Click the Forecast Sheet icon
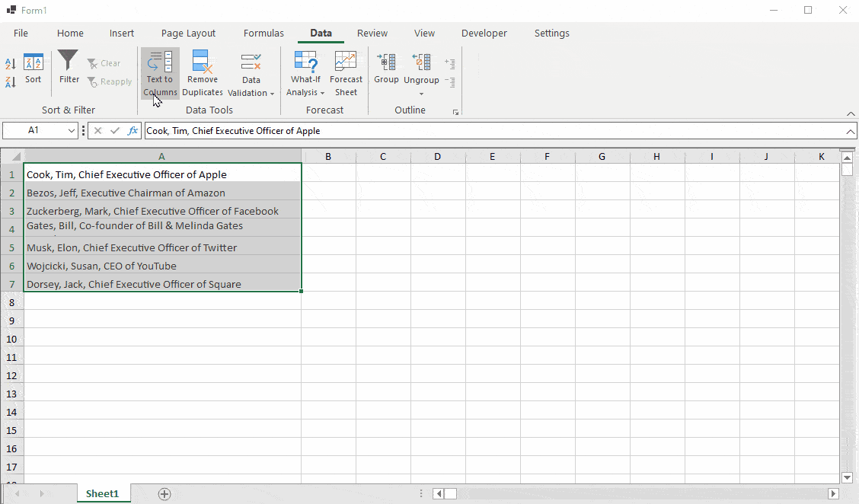This screenshot has width=859, height=504. [x=346, y=62]
